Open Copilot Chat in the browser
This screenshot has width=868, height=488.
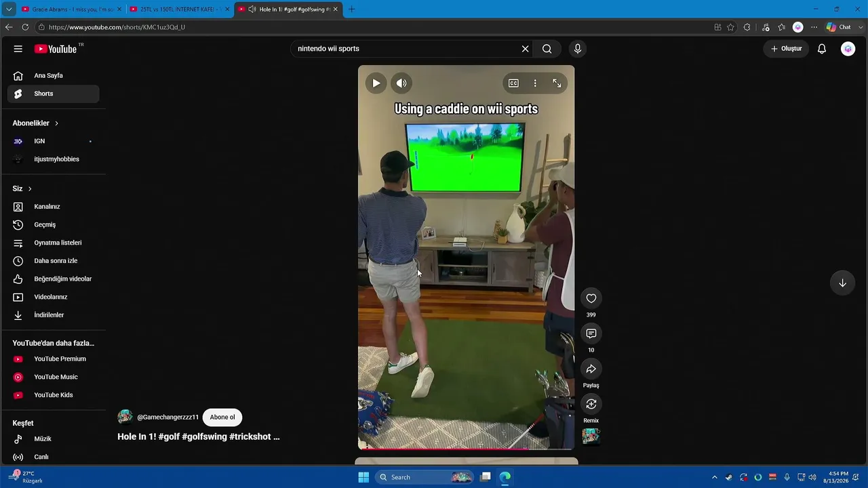839,27
